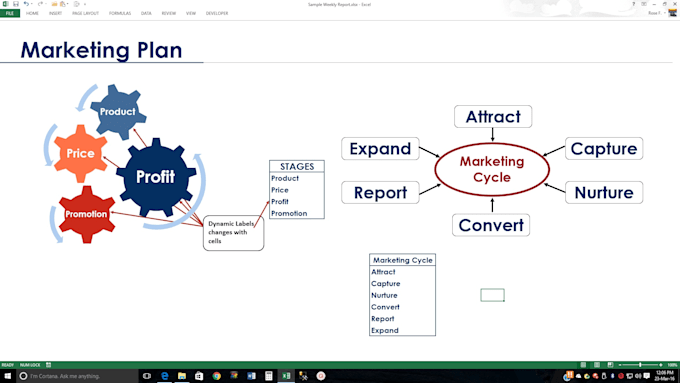Select the Attract cell in Marketing Cycle table

(x=402, y=272)
